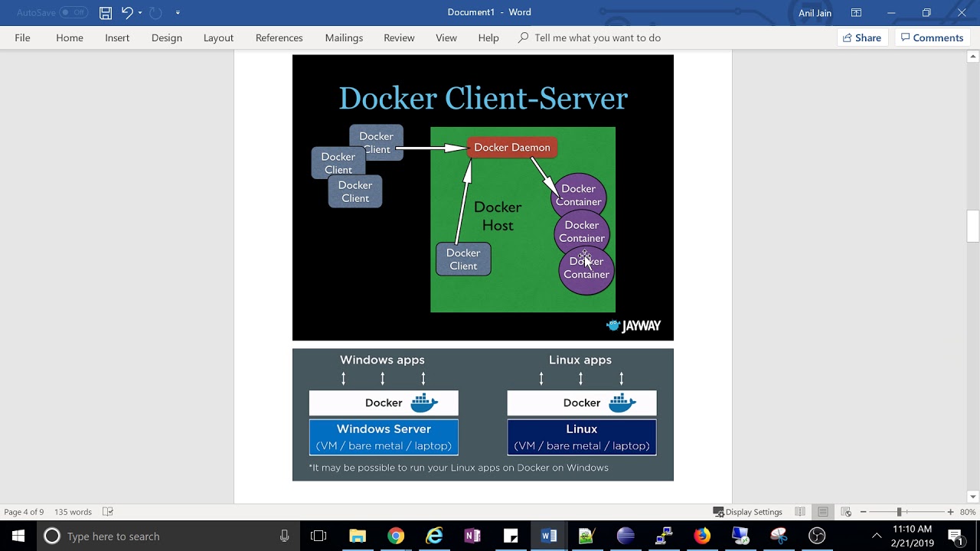Open Eclipse from the taskbar
The image size is (980, 551).
[626, 536]
